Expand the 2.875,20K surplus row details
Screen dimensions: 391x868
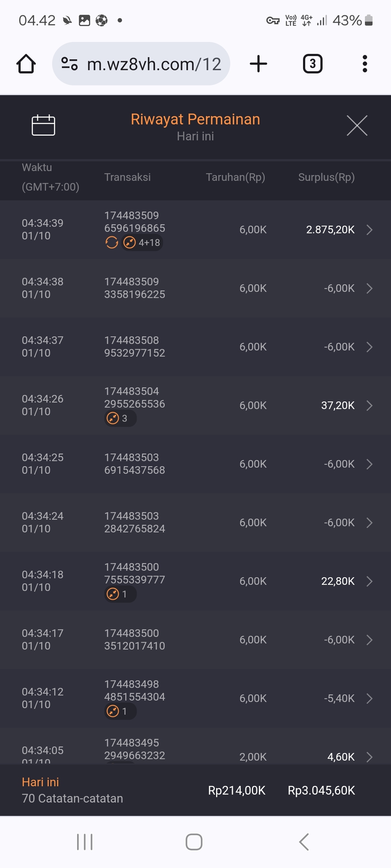coord(369,230)
